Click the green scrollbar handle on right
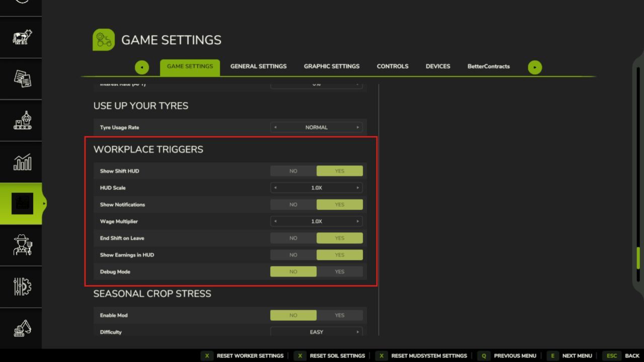This screenshot has width=644, height=362. (x=638, y=258)
